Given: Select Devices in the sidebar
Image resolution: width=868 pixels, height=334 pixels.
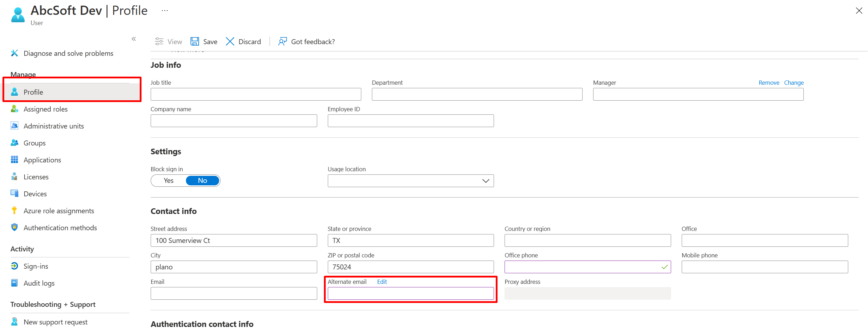Looking at the screenshot, I should (35, 193).
